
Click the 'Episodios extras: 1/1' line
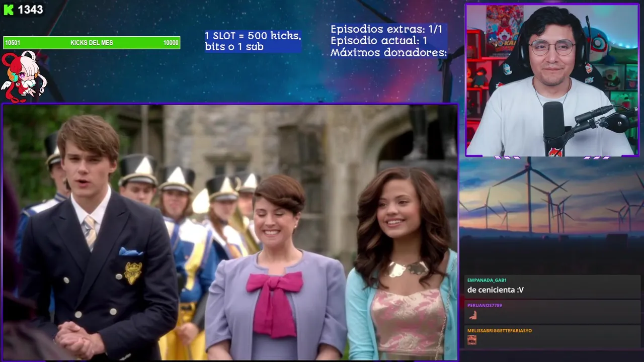pyautogui.click(x=386, y=29)
